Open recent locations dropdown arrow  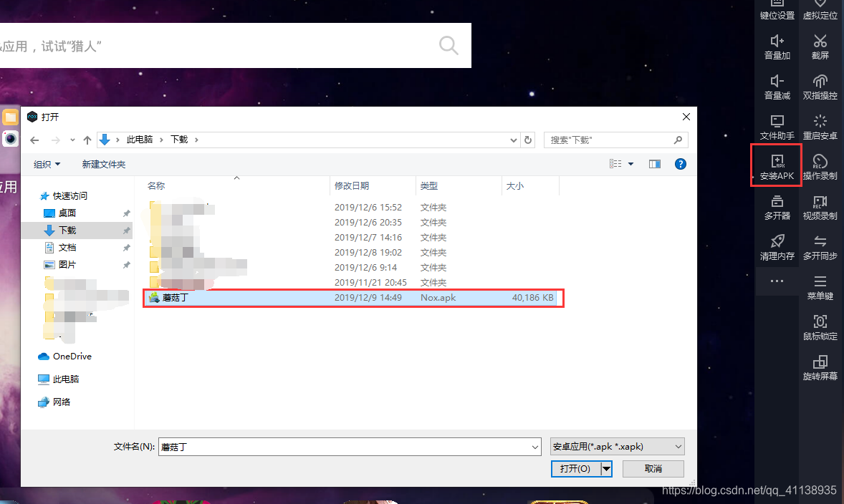[72, 140]
